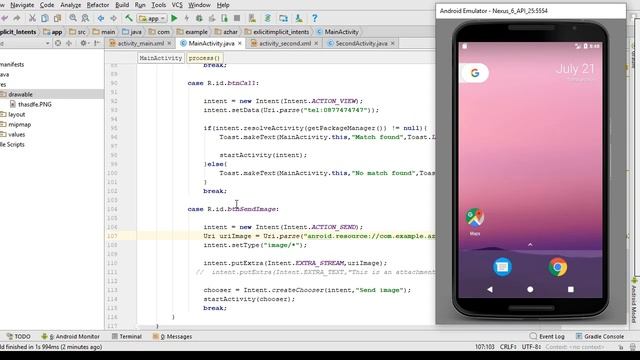Click the 'app' breadcrumb
Screen dimensions: 640x360
tap(53, 32)
